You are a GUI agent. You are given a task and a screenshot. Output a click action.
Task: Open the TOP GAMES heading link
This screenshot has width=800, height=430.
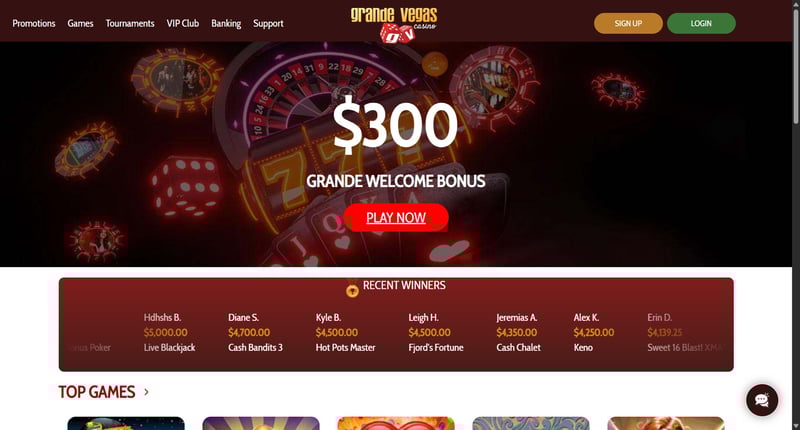pos(97,392)
